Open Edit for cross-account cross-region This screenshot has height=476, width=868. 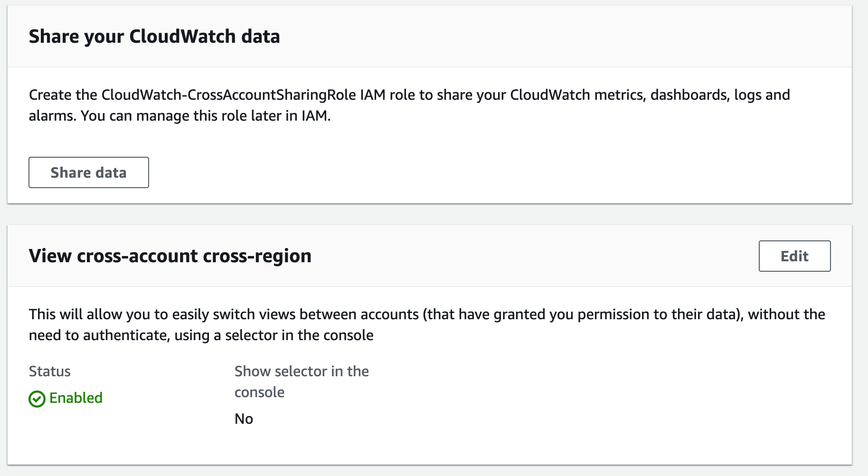coord(794,256)
